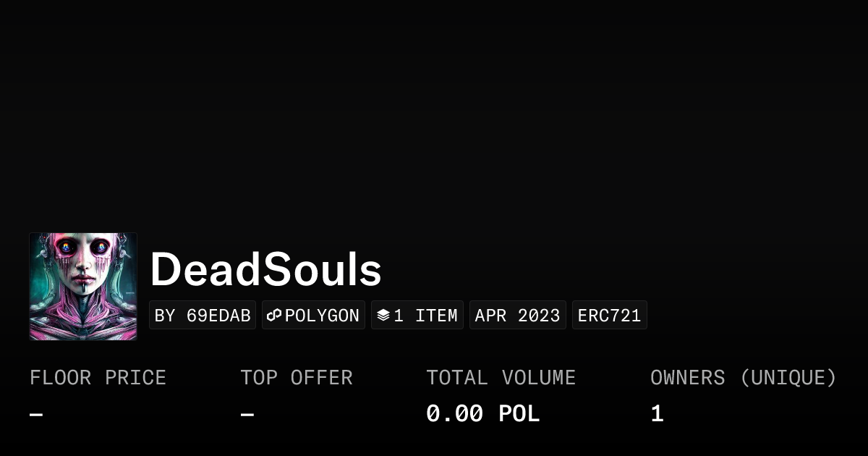Click the DeadSouls collection title

pyautogui.click(x=266, y=269)
